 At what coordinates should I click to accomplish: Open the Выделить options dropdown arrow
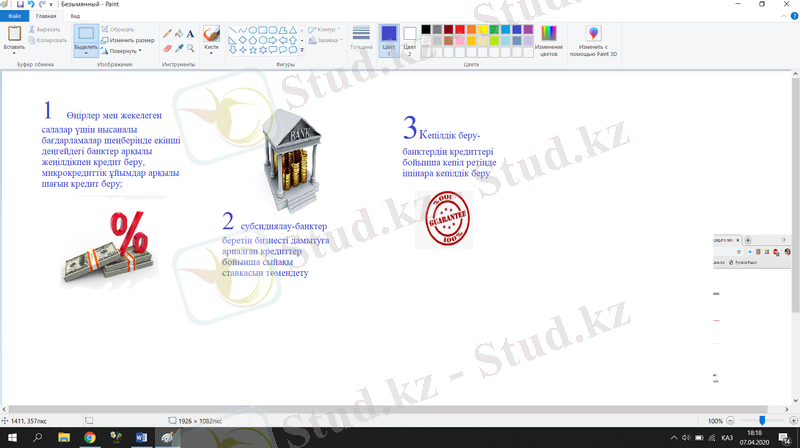coord(86,53)
